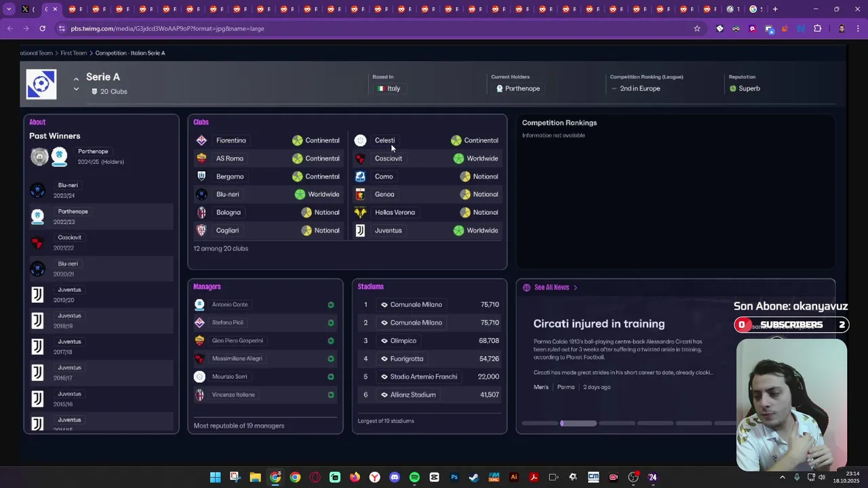Click 'Most reputable of 19 managers' text
868x488 pixels.
(239, 426)
